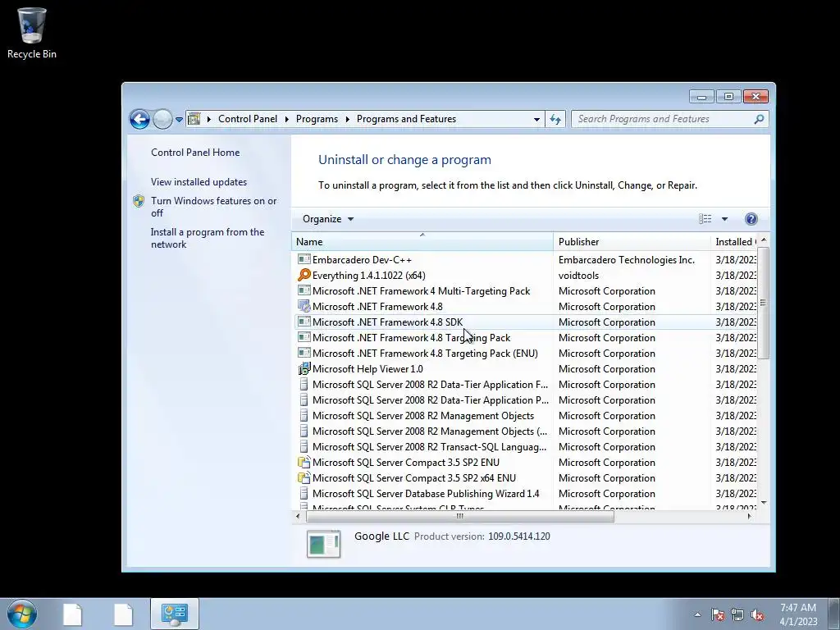Click the Back navigation arrow button
The width and height of the screenshot is (840, 630).
click(x=139, y=119)
